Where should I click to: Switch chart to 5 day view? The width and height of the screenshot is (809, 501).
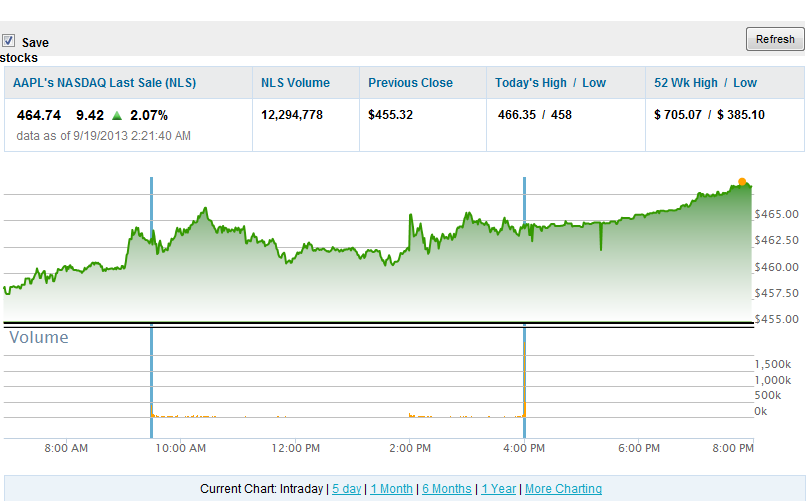click(347, 489)
